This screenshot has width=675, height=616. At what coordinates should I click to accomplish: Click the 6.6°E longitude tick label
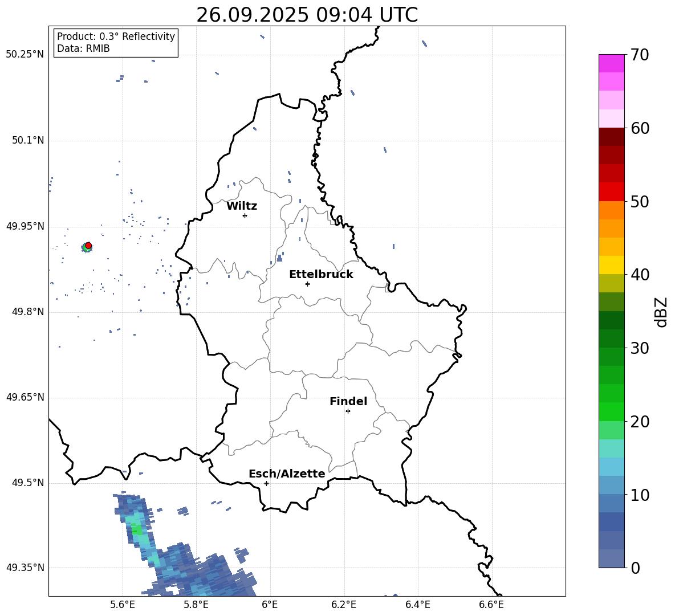click(491, 605)
